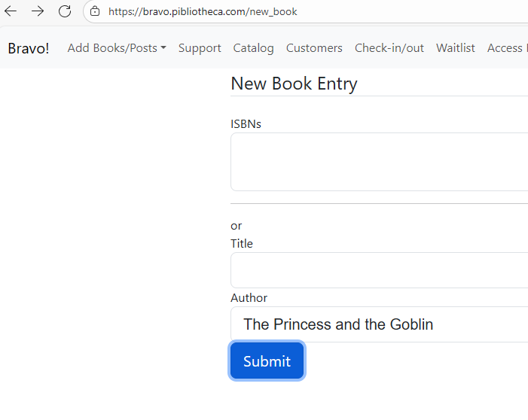This screenshot has height=420, width=528.
Task: Navigate to Customers
Action: coord(314,48)
